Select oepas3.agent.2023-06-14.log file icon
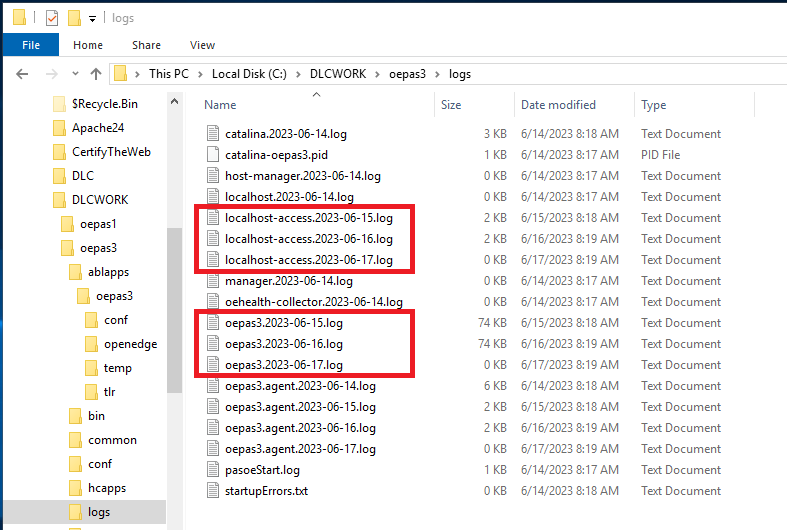The height and width of the screenshot is (530, 787). click(x=213, y=385)
